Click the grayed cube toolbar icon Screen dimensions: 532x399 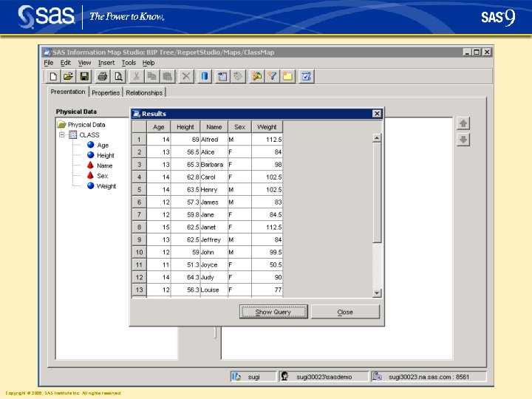coord(238,76)
